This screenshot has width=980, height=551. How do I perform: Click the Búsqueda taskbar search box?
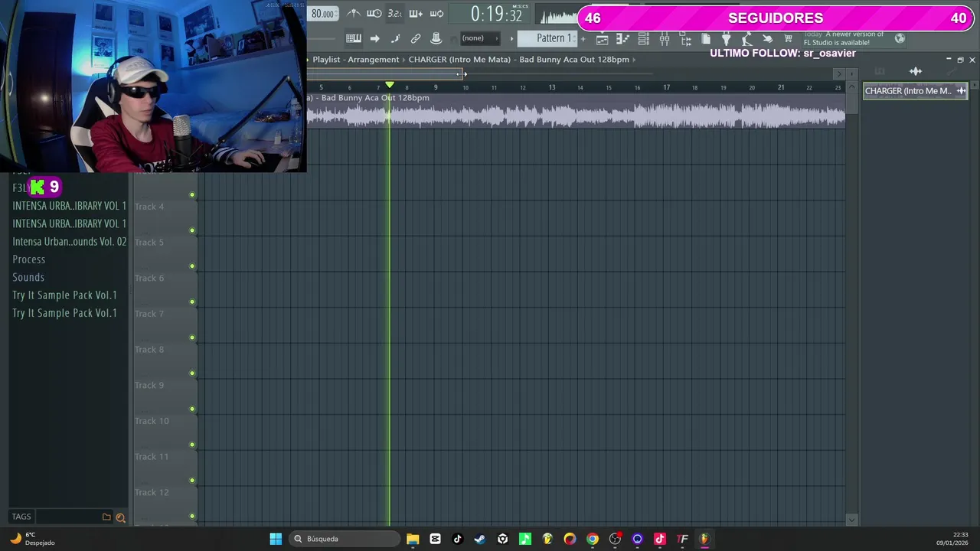point(345,539)
